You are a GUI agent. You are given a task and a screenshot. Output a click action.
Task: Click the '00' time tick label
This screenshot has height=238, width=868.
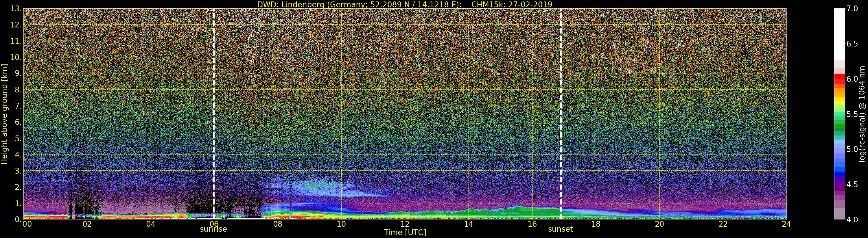(27, 224)
